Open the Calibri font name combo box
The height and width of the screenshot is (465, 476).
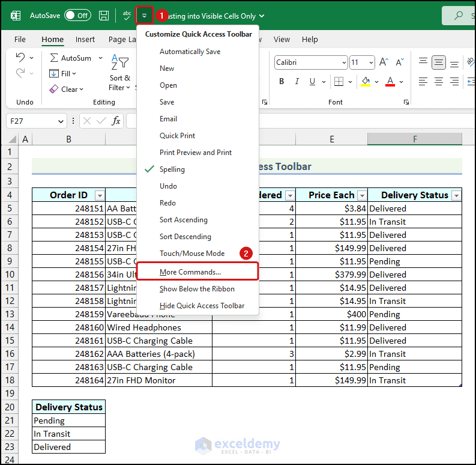[x=311, y=62]
